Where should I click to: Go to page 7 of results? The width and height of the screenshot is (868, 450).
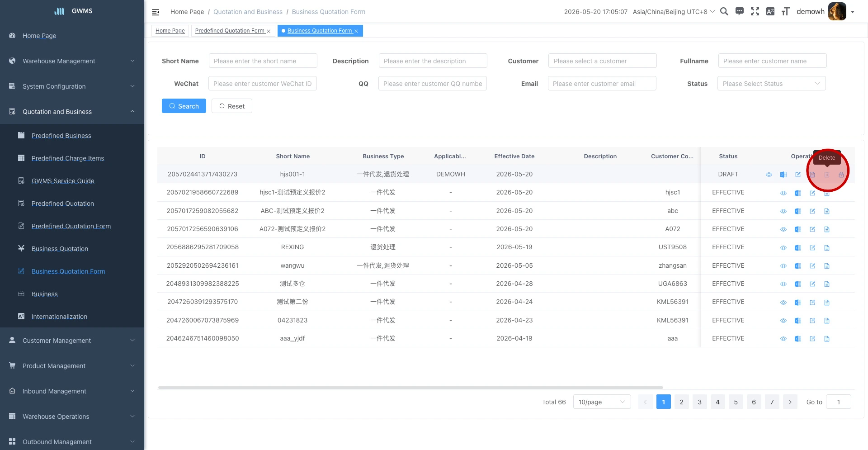[x=772, y=402]
